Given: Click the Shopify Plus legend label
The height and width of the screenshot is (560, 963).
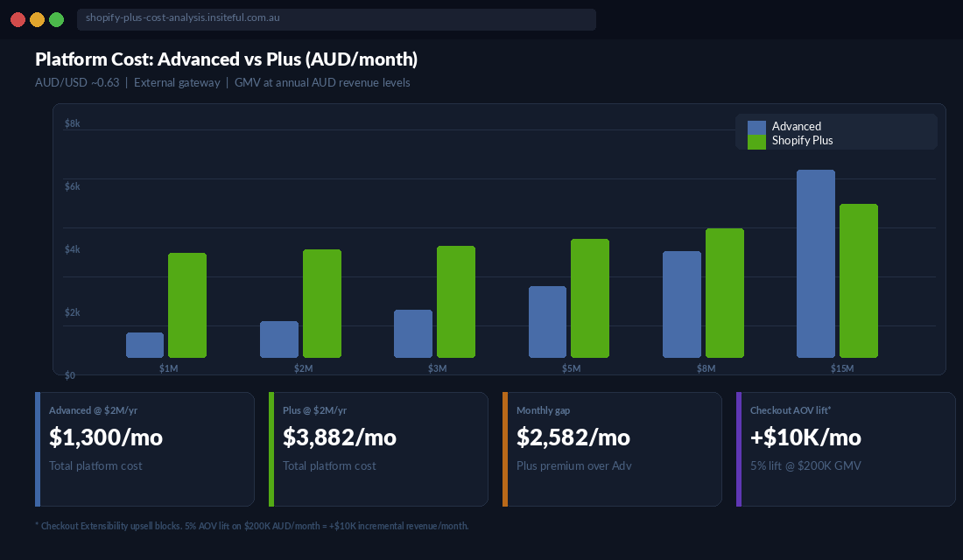Looking at the screenshot, I should pyautogui.click(x=802, y=141).
